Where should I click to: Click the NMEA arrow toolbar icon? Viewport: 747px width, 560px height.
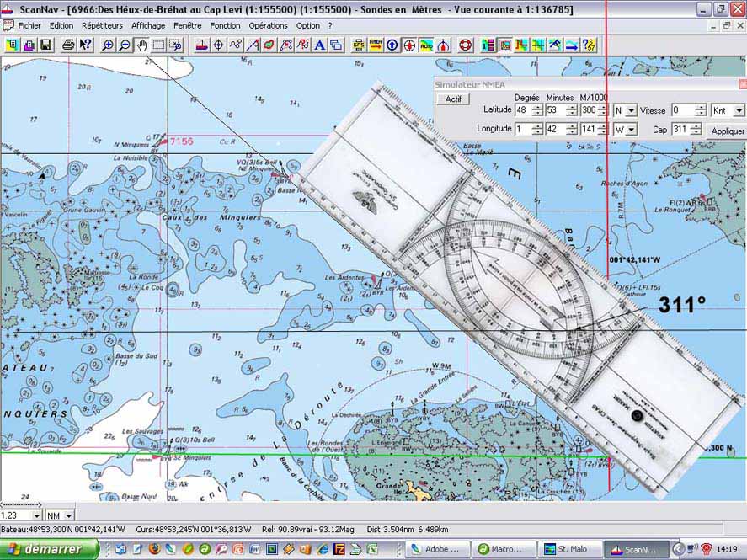376,45
